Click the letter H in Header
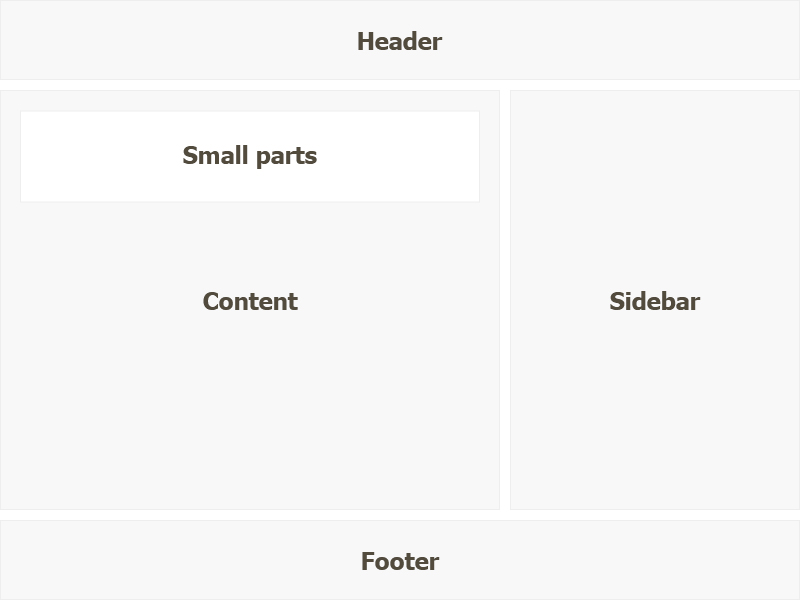The width and height of the screenshot is (800, 600). [365, 41]
